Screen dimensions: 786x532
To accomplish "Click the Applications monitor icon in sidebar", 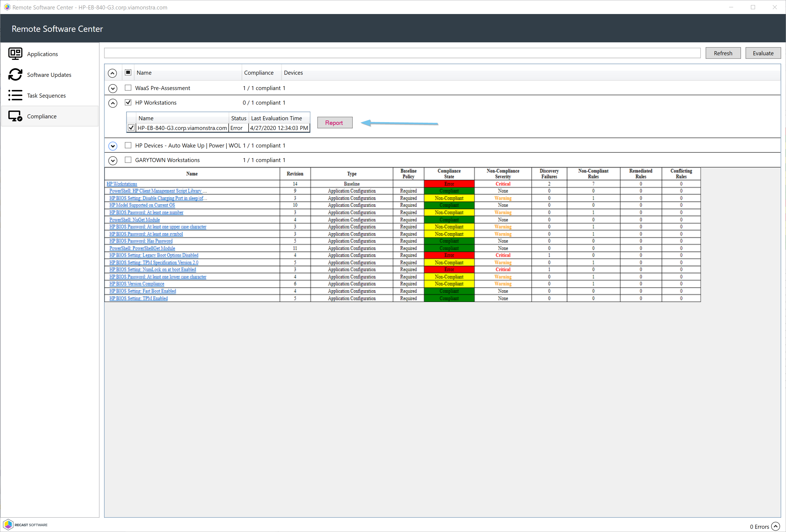I will [15, 54].
